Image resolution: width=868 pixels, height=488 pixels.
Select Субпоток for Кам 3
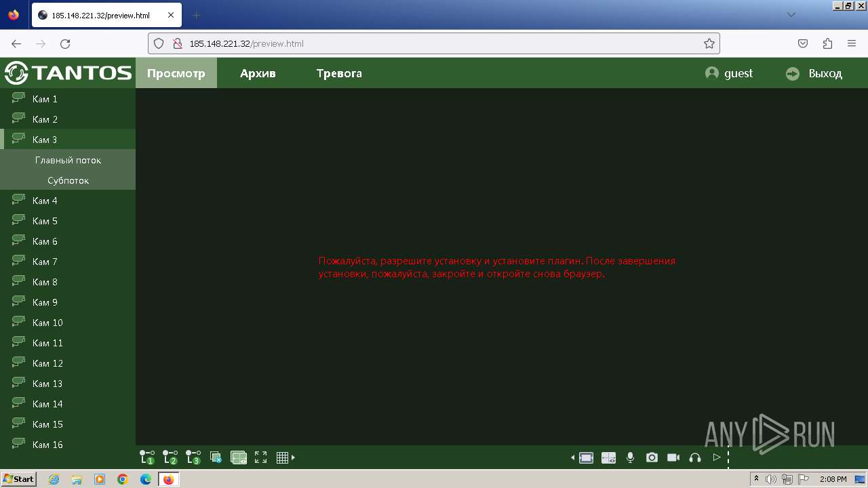[68, 181]
